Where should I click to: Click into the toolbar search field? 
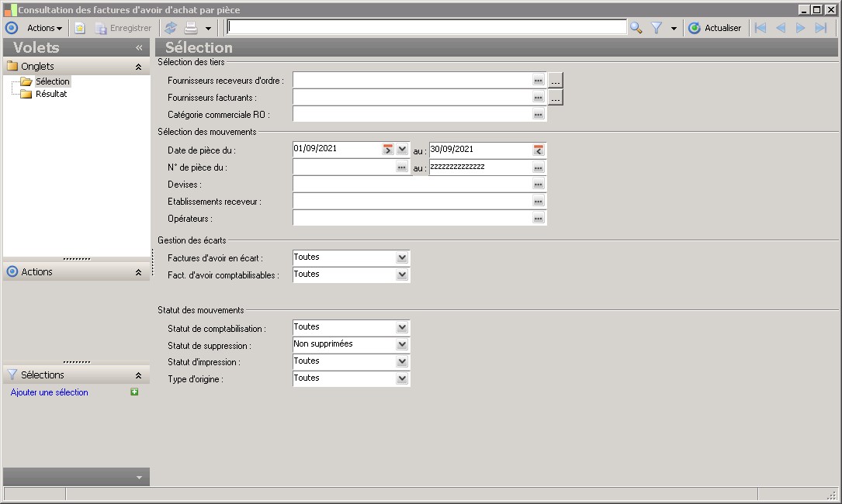click(x=426, y=27)
